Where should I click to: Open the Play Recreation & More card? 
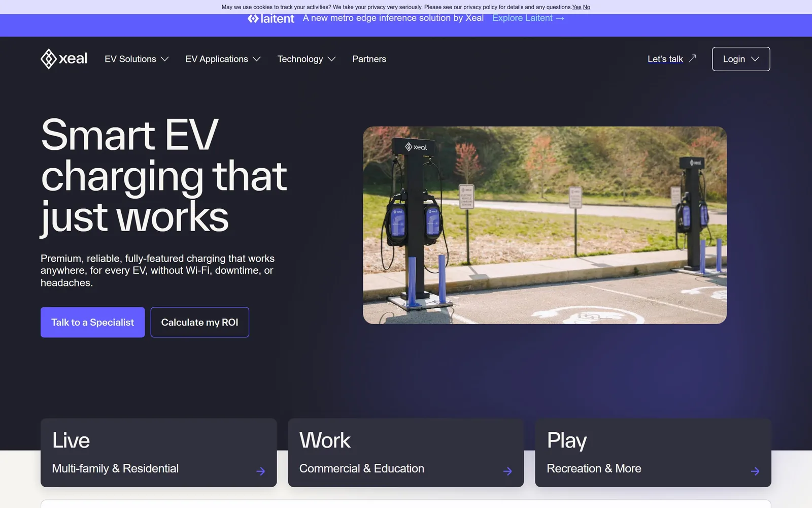click(653, 453)
